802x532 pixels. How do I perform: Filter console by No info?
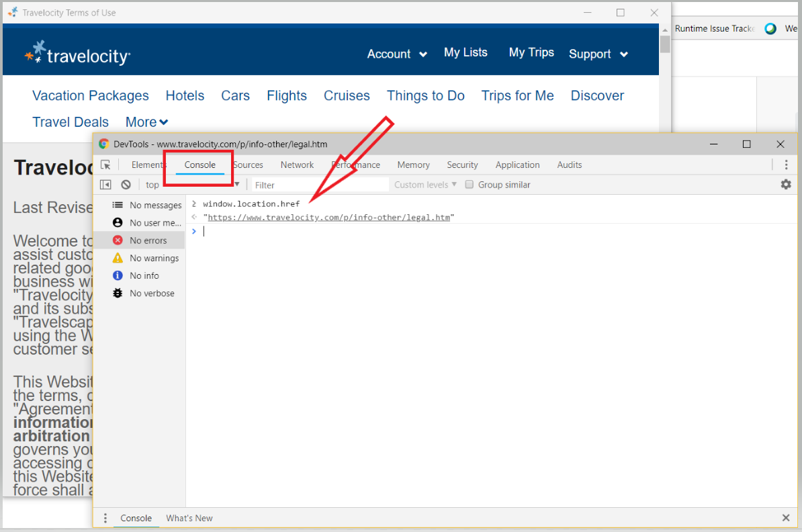coord(140,275)
